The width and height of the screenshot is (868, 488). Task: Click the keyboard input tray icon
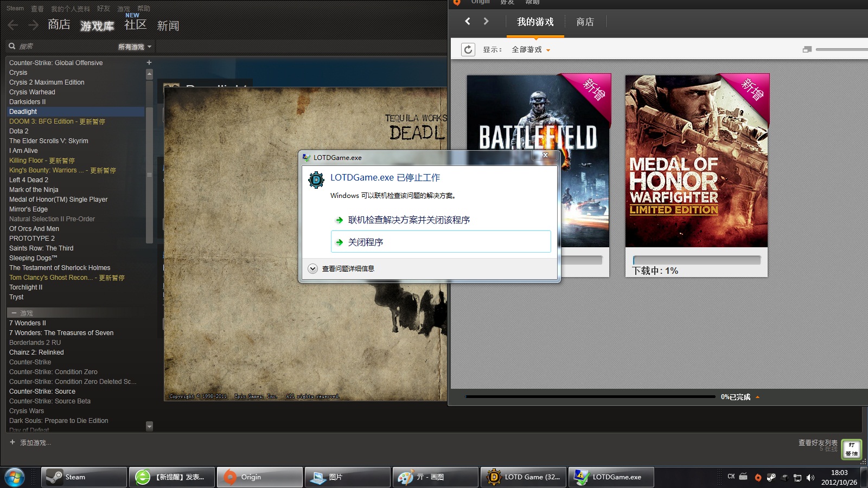[743, 477]
